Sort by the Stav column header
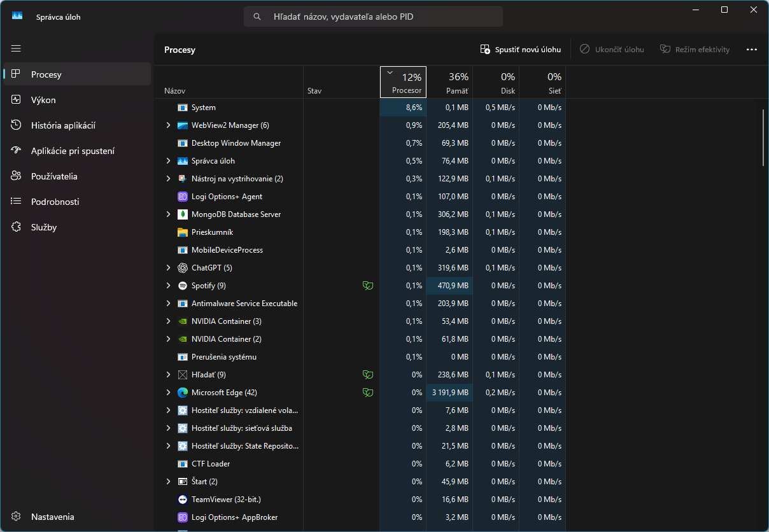769x532 pixels. [x=341, y=82]
